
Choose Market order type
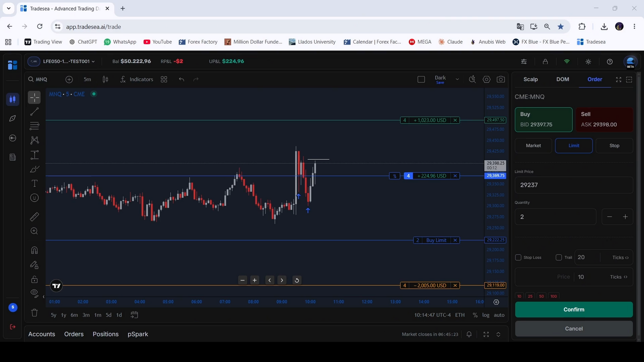(533, 146)
